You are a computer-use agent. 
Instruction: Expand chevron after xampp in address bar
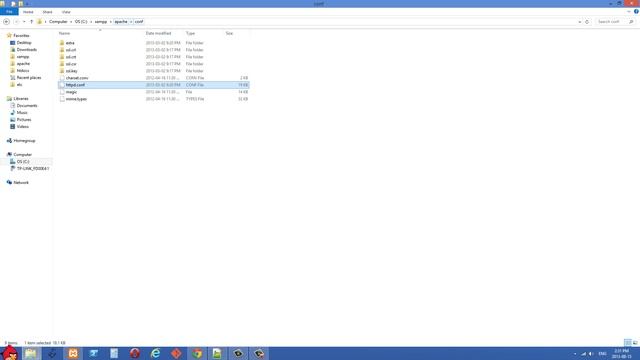pyautogui.click(x=110, y=22)
